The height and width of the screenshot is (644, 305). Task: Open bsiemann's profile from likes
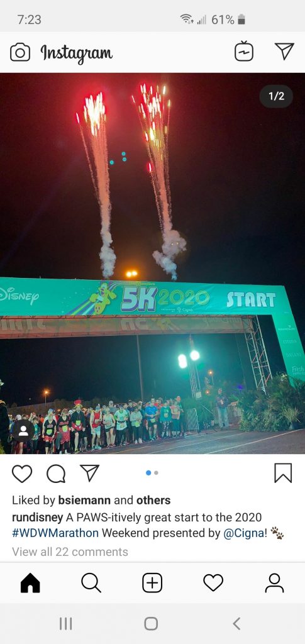[x=84, y=500]
